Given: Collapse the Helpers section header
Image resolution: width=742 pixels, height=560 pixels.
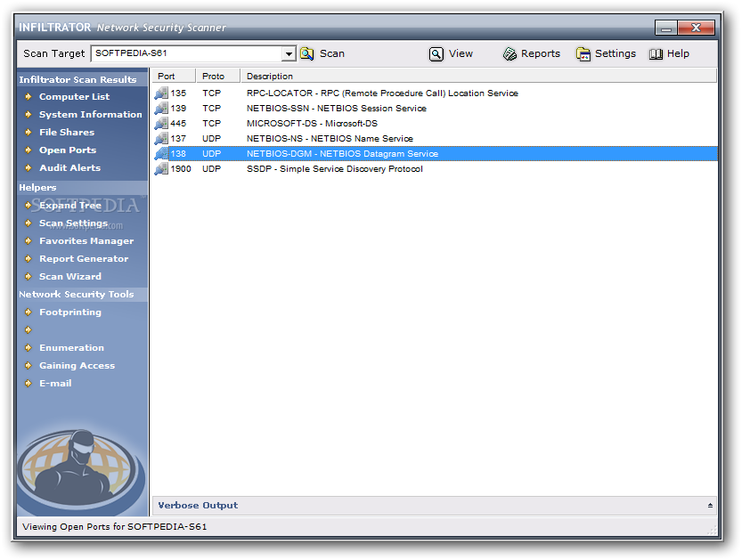Looking at the screenshot, I should (82, 187).
